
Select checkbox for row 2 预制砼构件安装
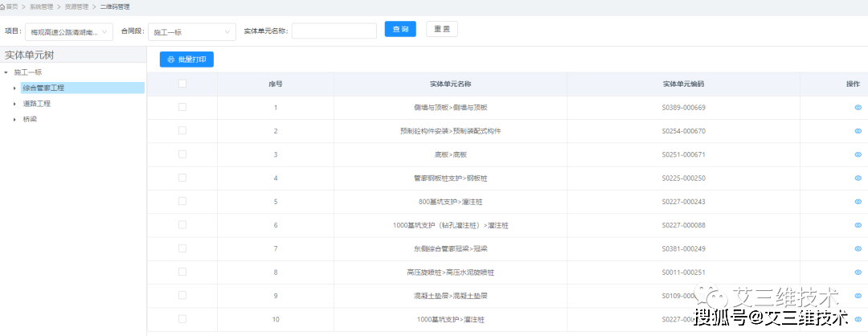point(182,131)
